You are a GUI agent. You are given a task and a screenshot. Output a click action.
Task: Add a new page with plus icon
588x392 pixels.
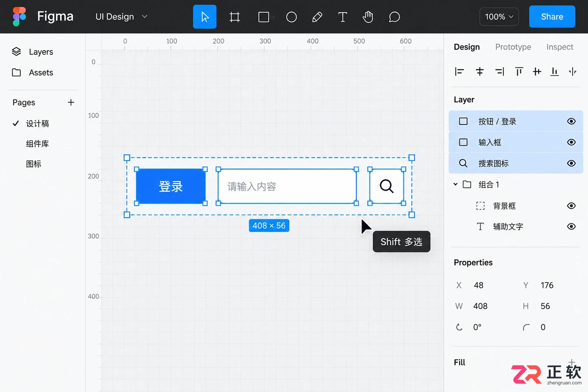tap(71, 102)
